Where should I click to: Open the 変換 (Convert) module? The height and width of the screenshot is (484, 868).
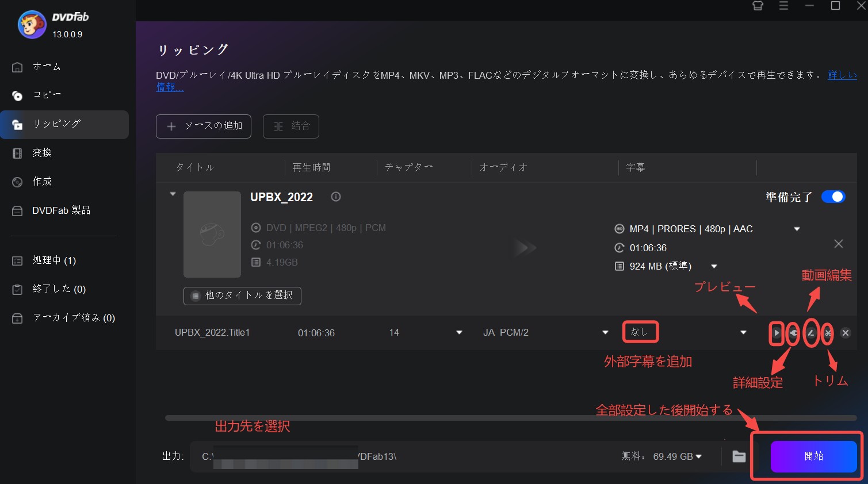click(42, 153)
